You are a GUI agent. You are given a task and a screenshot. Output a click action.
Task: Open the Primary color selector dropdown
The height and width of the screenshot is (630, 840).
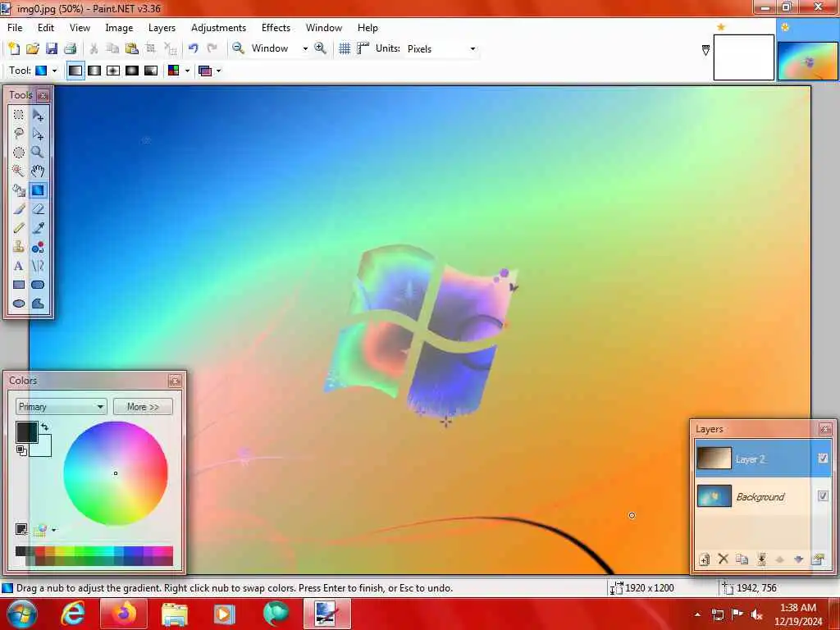pos(61,407)
